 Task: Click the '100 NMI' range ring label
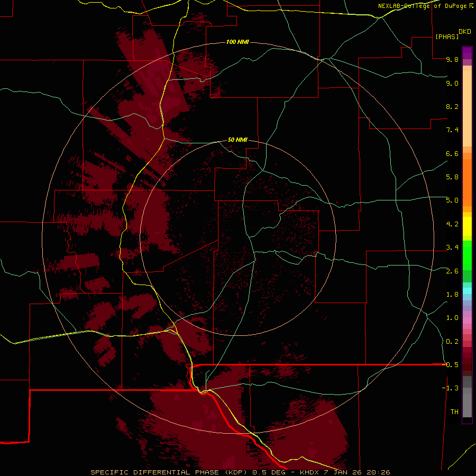point(237,42)
